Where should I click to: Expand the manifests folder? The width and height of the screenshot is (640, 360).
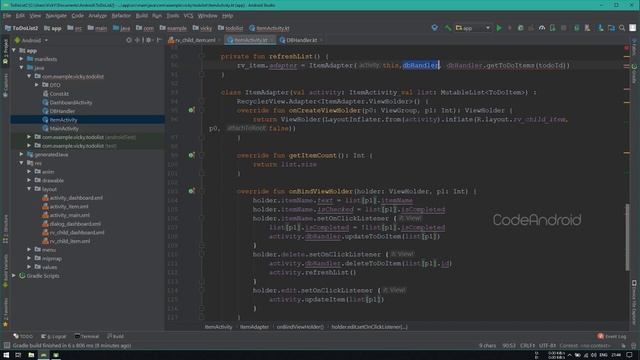pos(22,59)
